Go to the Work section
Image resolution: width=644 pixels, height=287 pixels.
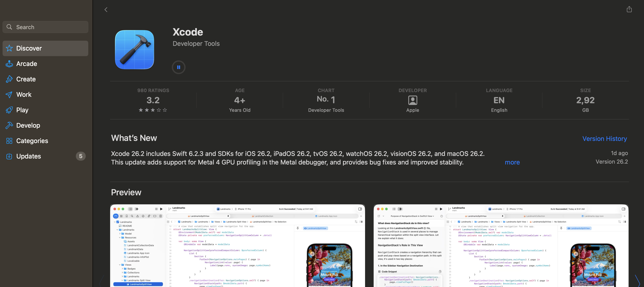[x=24, y=94]
